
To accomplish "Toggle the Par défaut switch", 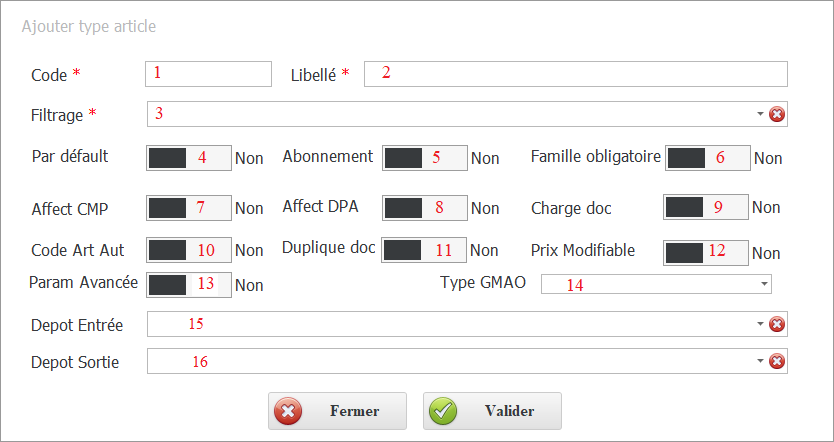I will click(x=189, y=157).
